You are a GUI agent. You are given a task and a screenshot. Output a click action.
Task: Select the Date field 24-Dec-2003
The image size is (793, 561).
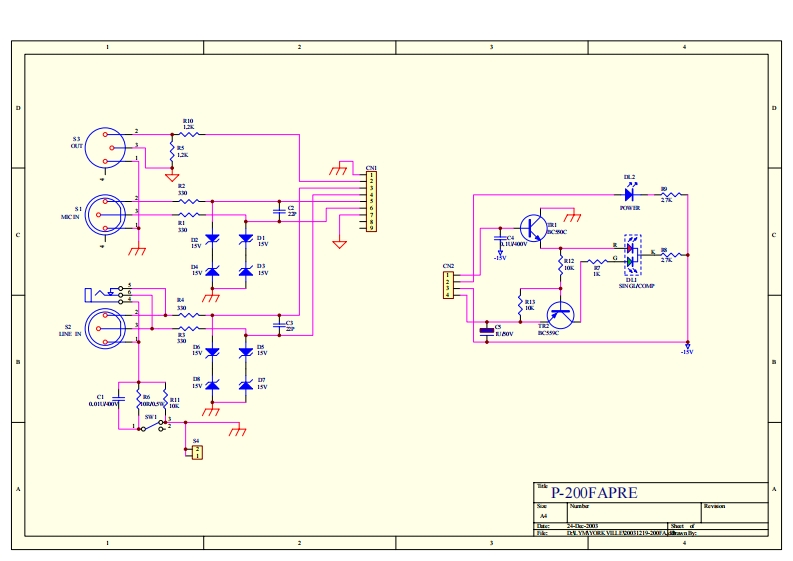tap(584, 526)
